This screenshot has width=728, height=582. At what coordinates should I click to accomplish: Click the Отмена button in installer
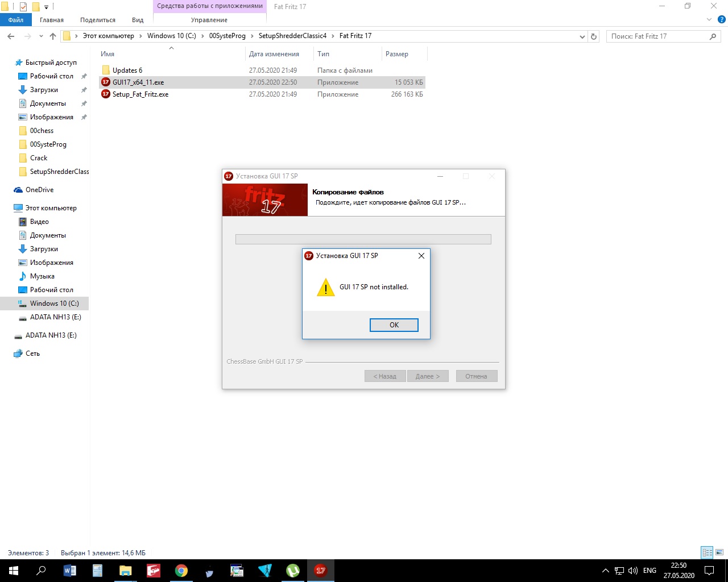(477, 376)
